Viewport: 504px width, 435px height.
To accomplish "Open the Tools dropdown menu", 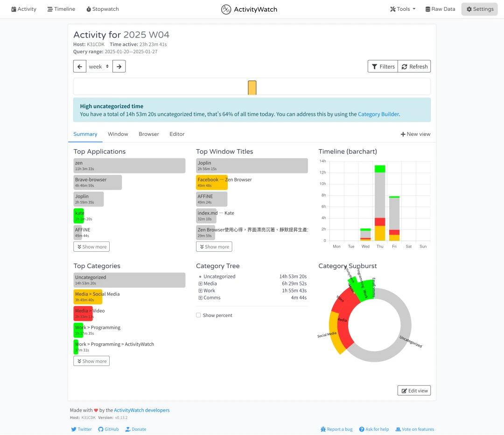I will 402,9.
